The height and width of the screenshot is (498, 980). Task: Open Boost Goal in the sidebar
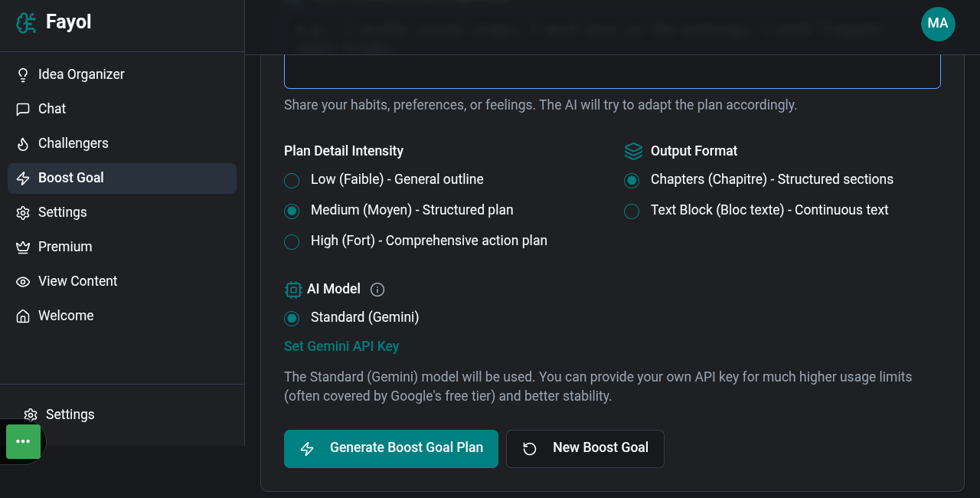tap(122, 178)
